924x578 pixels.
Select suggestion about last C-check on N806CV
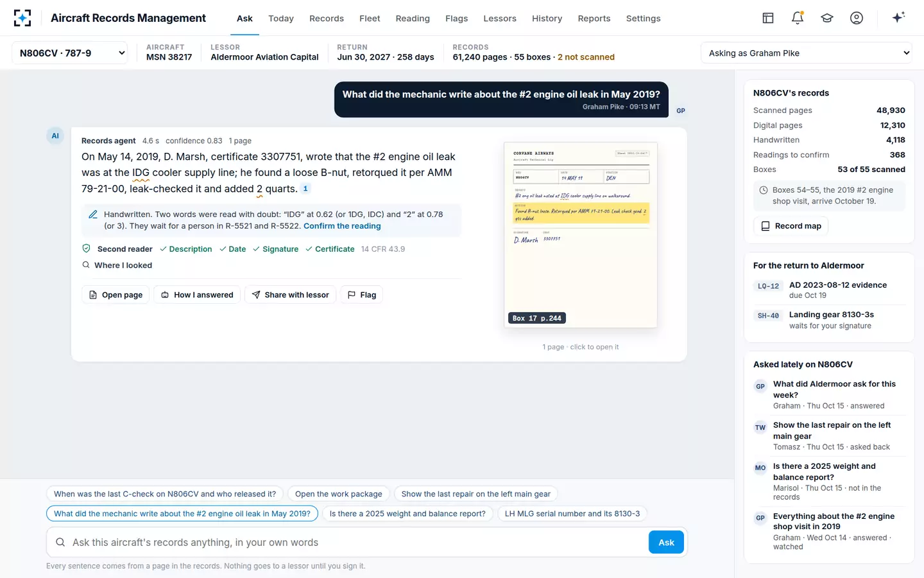point(165,494)
